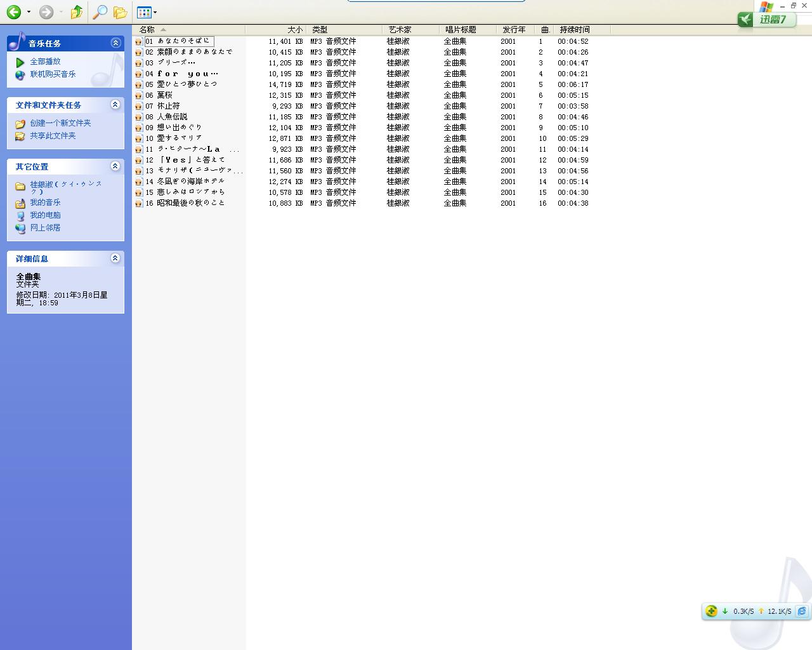Click 创建一个新文件夹 link

pos(60,123)
